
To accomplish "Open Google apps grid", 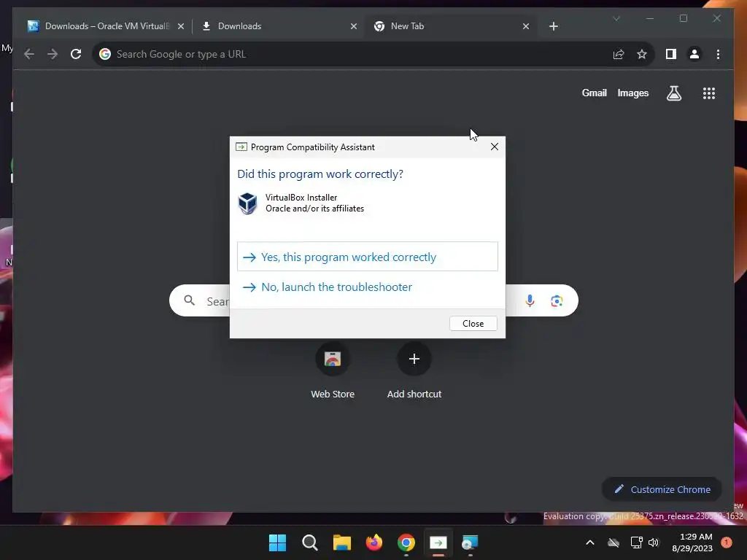I will pyautogui.click(x=709, y=93).
